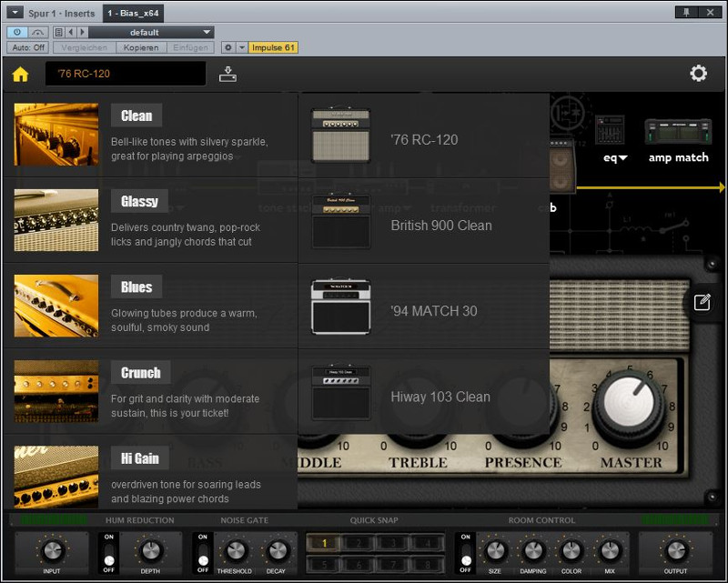Pin the plugin window
This screenshot has width=728, height=583.
click(x=687, y=13)
